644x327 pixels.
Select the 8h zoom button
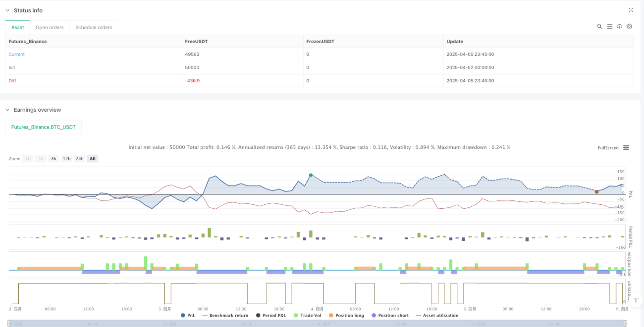pos(54,158)
